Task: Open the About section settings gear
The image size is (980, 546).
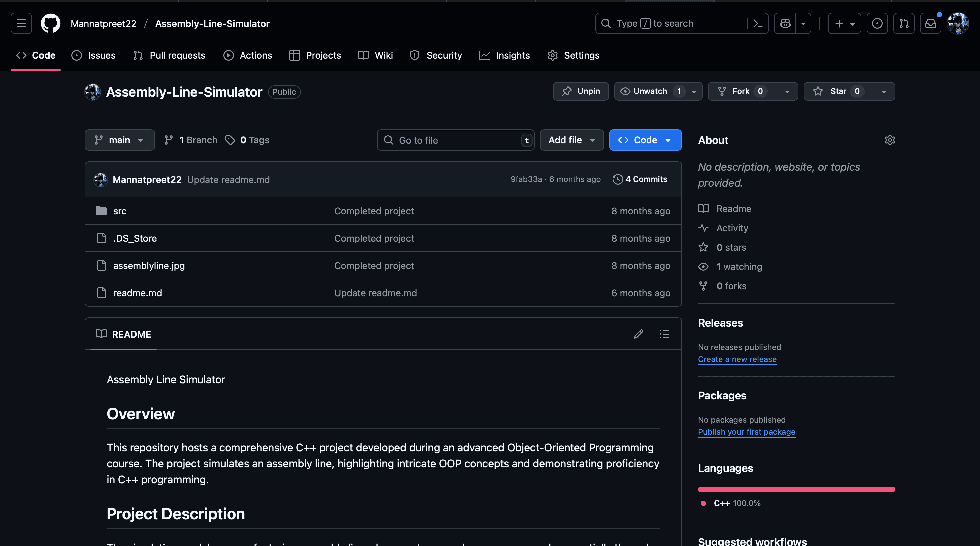Action: (889, 140)
